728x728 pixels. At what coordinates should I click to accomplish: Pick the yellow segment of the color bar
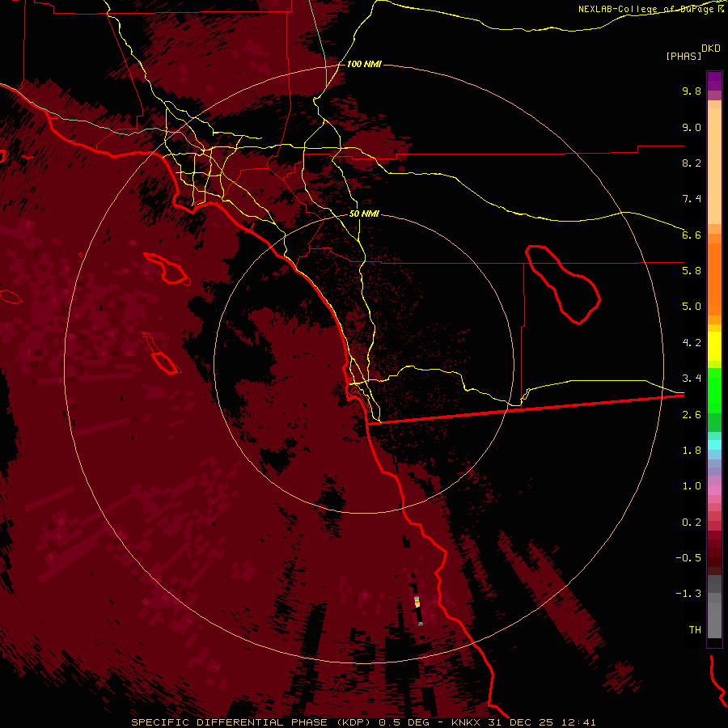pyautogui.click(x=714, y=346)
